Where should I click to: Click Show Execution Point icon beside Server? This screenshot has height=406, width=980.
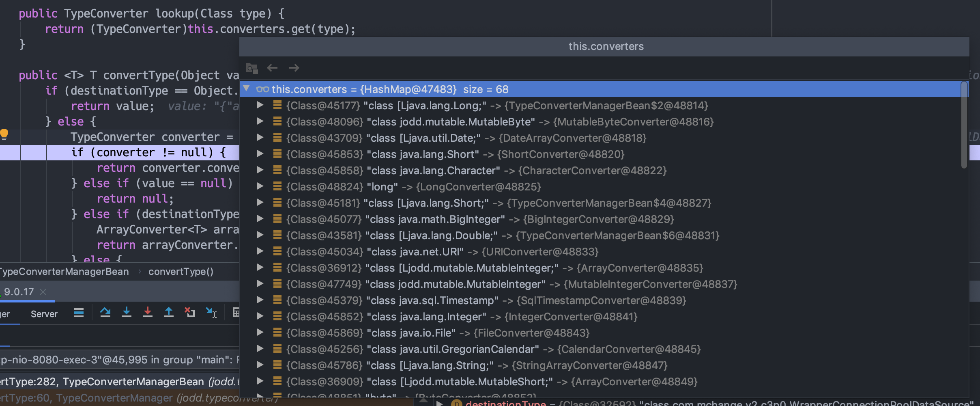pyautogui.click(x=79, y=313)
